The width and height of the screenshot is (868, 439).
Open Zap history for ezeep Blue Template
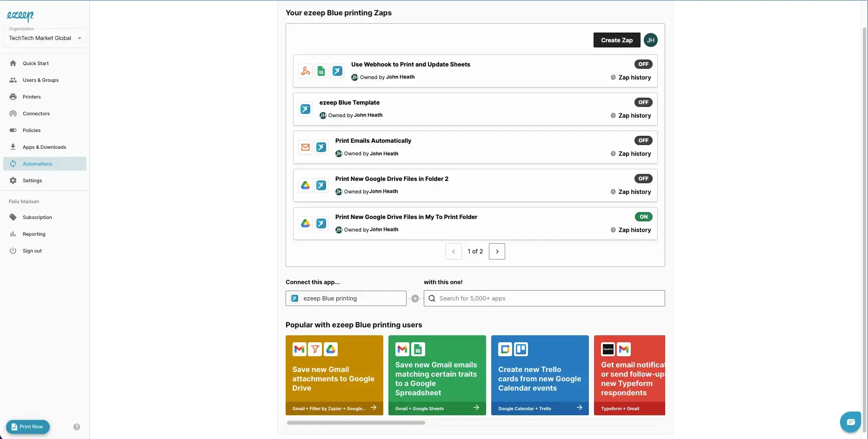click(635, 115)
